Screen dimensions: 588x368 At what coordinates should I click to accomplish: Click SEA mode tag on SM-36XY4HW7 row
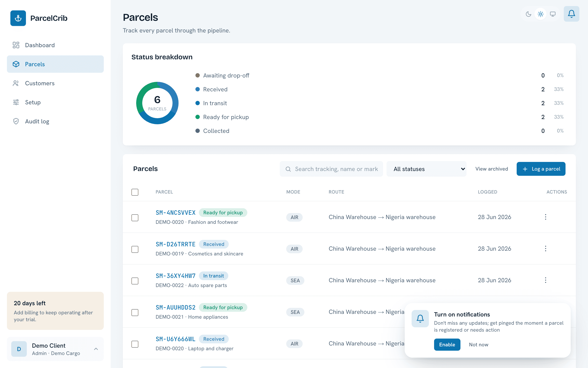point(295,281)
